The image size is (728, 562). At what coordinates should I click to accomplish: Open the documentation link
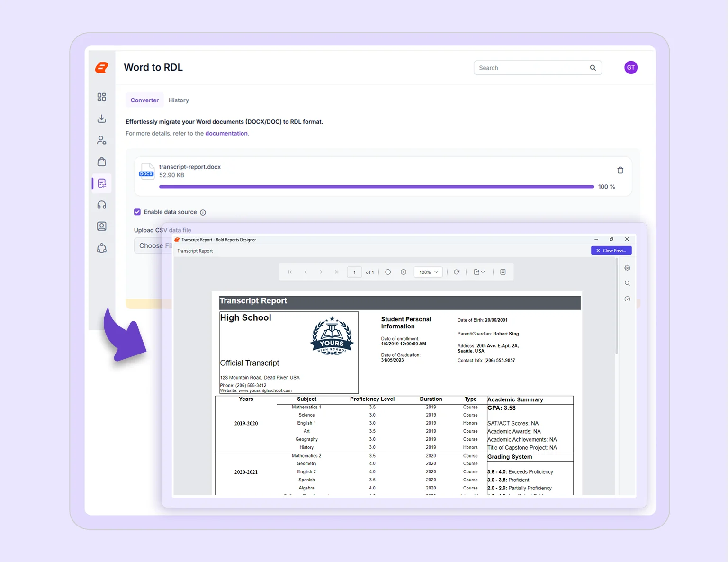(x=226, y=133)
